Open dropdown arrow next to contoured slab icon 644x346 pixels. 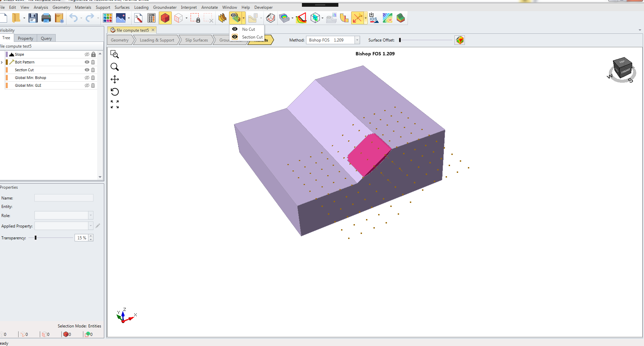click(x=292, y=18)
